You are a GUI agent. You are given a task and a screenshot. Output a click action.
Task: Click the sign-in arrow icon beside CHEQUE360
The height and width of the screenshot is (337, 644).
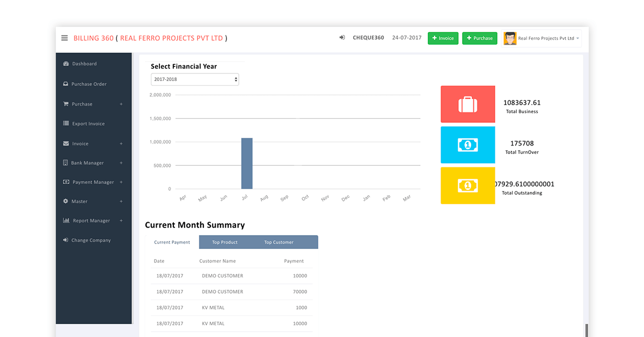(x=342, y=38)
